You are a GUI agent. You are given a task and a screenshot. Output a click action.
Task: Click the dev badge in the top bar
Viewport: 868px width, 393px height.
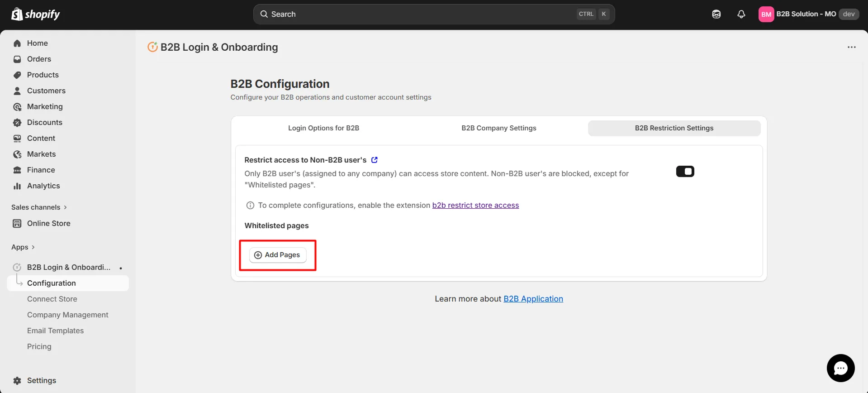click(849, 14)
